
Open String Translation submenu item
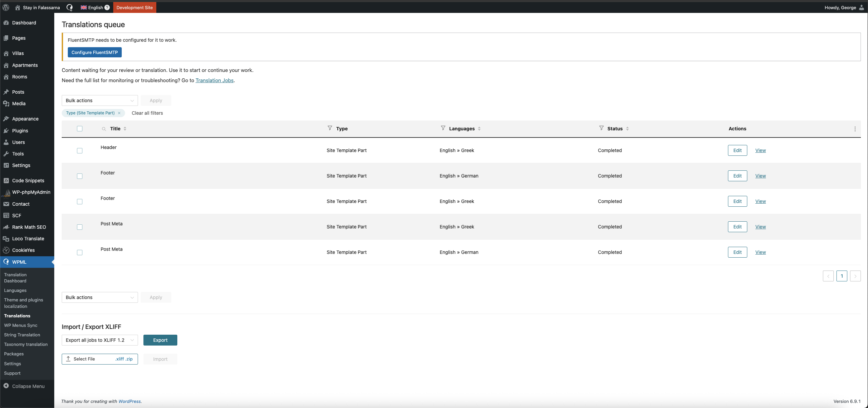[x=22, y=335]
